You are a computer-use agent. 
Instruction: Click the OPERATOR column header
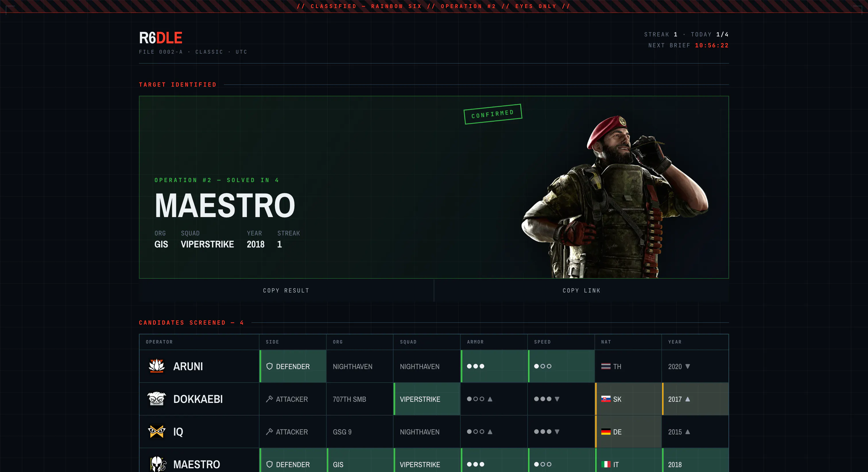click(x=159, y=342)
